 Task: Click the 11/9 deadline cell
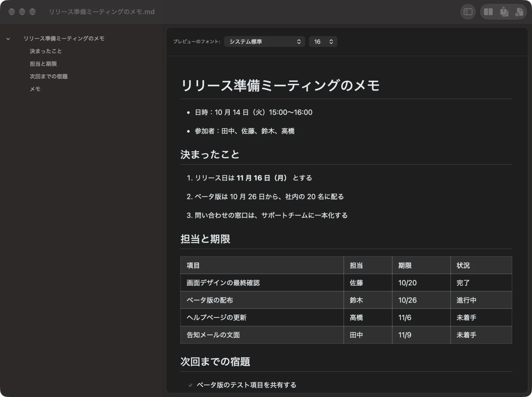point(421,335)
